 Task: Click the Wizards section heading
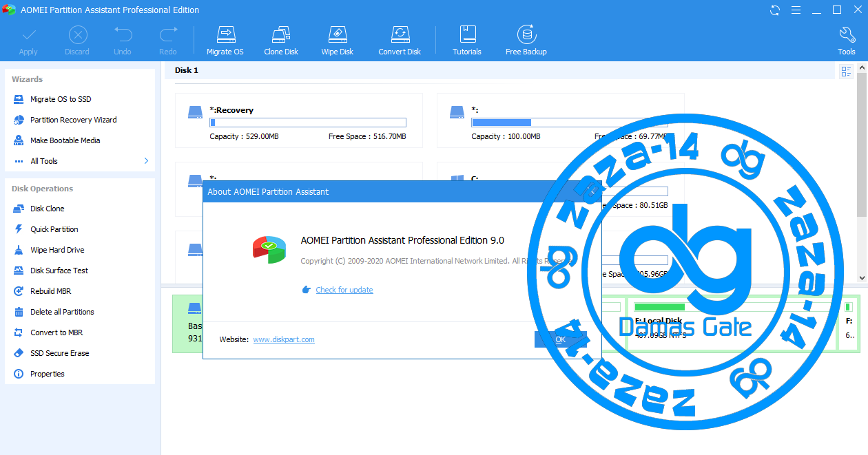tap(28, 79)
